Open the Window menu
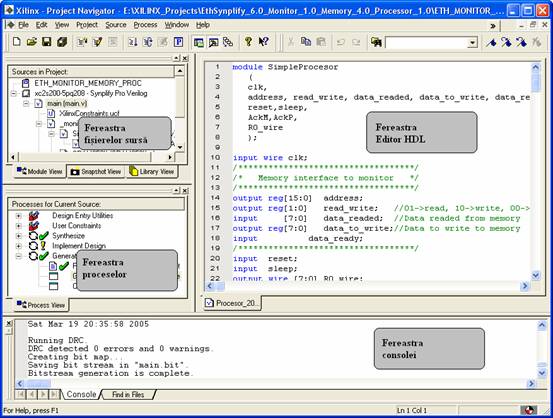This screenshot has width=553, height=418. click(177, 25)
